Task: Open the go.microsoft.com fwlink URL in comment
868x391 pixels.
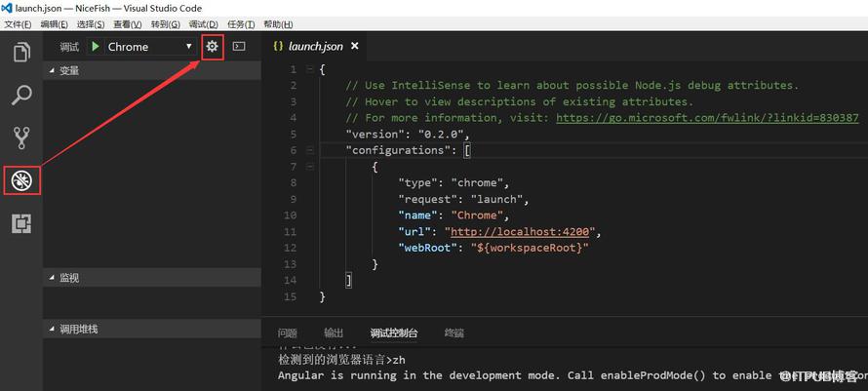Action: pyautogui.click(x=707, y=117)
